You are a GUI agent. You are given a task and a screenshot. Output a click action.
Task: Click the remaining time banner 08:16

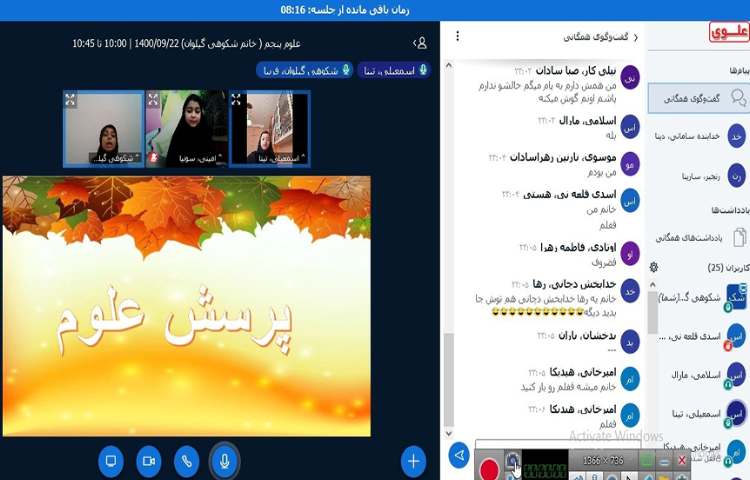click(345, 10)
